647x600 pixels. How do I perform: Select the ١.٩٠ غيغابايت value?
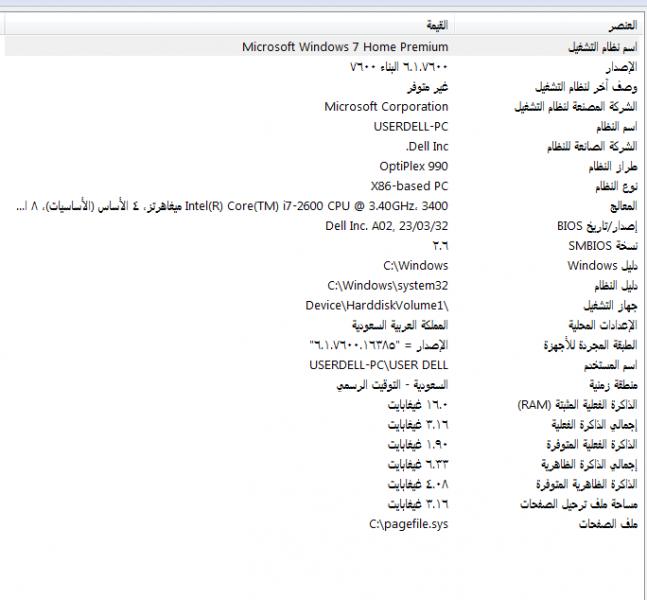pos(418,444)
